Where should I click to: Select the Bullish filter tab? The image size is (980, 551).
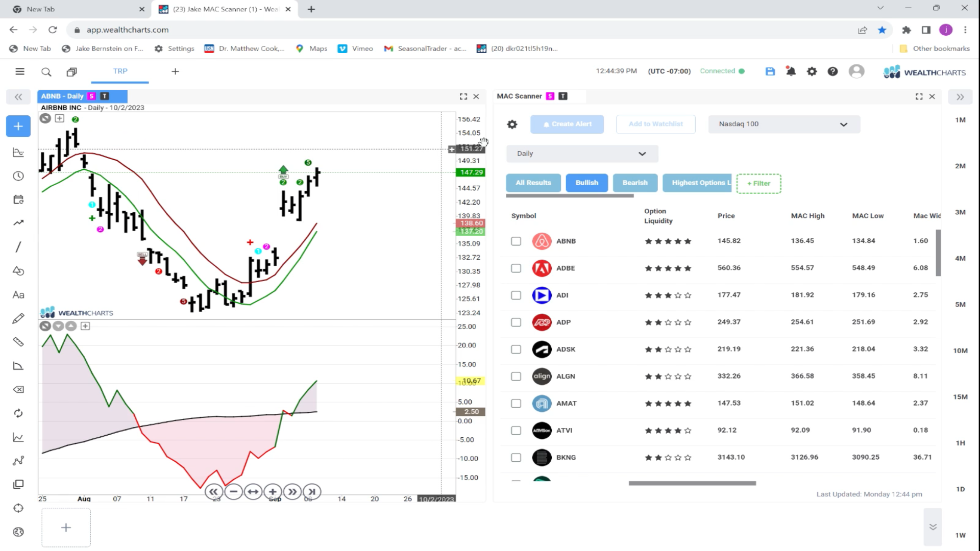click(587, 183)
